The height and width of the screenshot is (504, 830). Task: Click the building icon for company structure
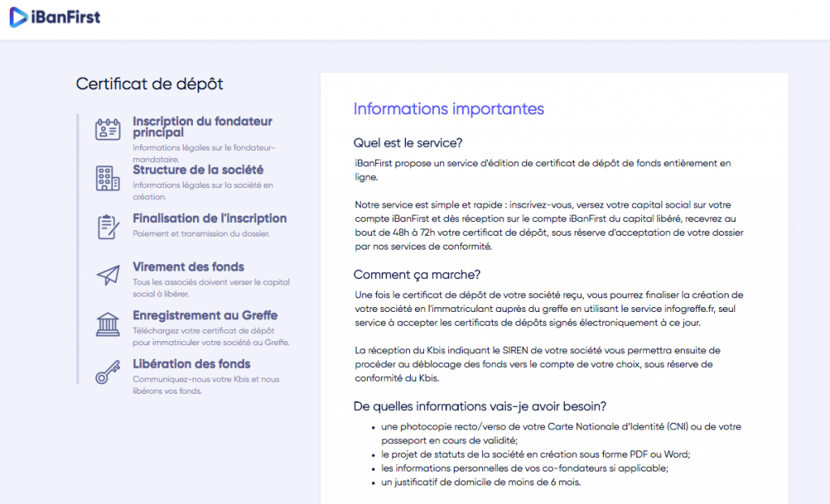(x=108, y=178)
